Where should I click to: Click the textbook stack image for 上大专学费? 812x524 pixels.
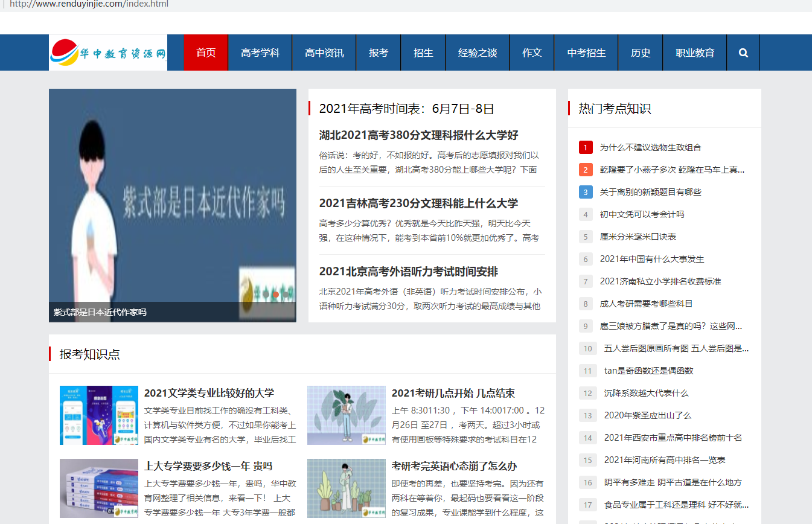click(98, 488)
